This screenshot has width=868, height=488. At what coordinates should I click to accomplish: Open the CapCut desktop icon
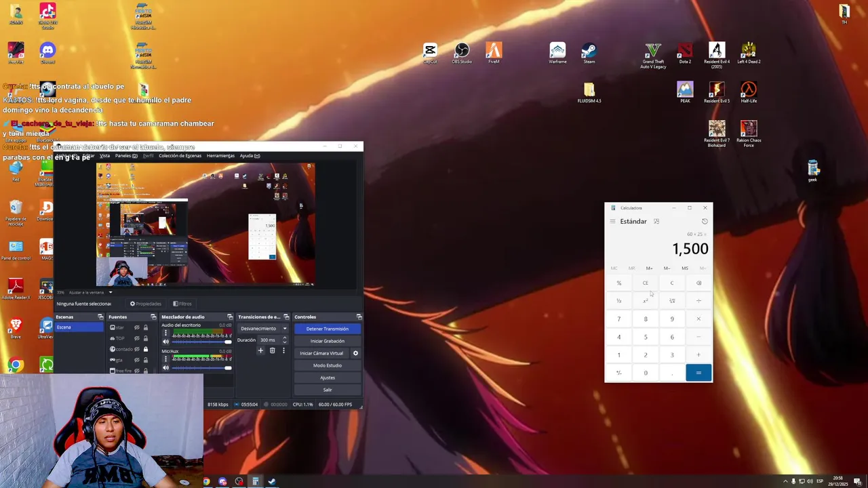[430, 54]
